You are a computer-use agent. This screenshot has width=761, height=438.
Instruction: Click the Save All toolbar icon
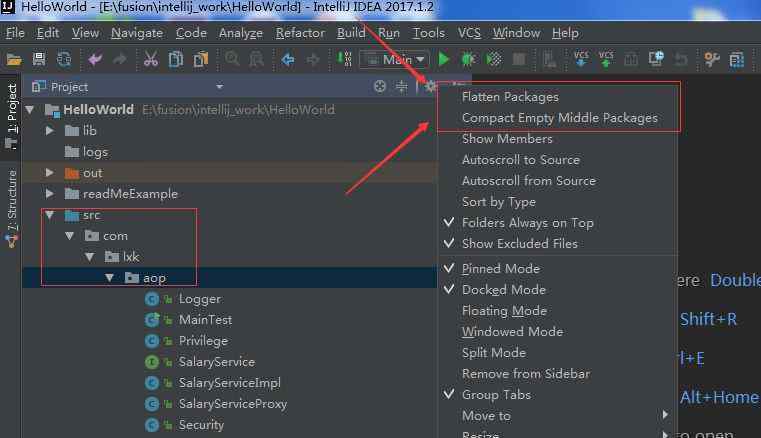(39, 60)
